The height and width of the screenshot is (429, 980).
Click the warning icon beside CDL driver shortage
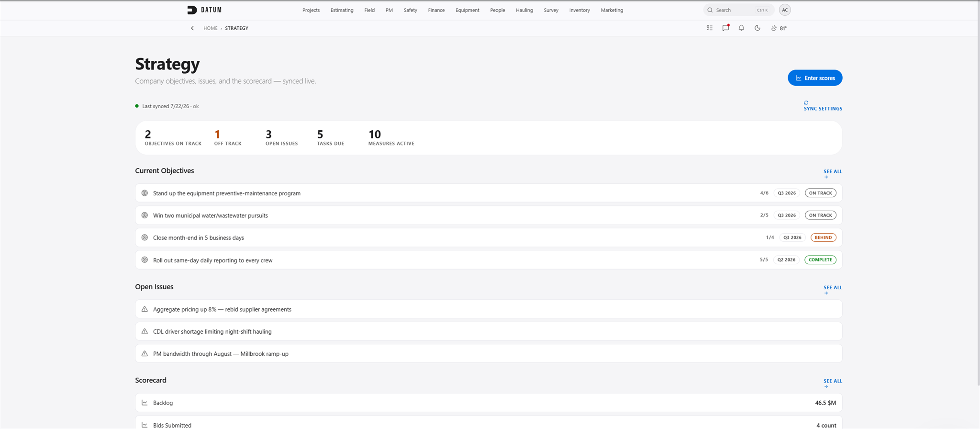click(x=145, y=331)
